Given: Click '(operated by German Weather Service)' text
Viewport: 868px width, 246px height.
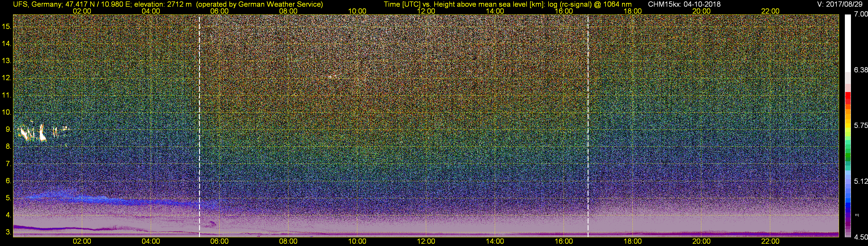Looking at the screenshot, I should (x=259, y=4).
